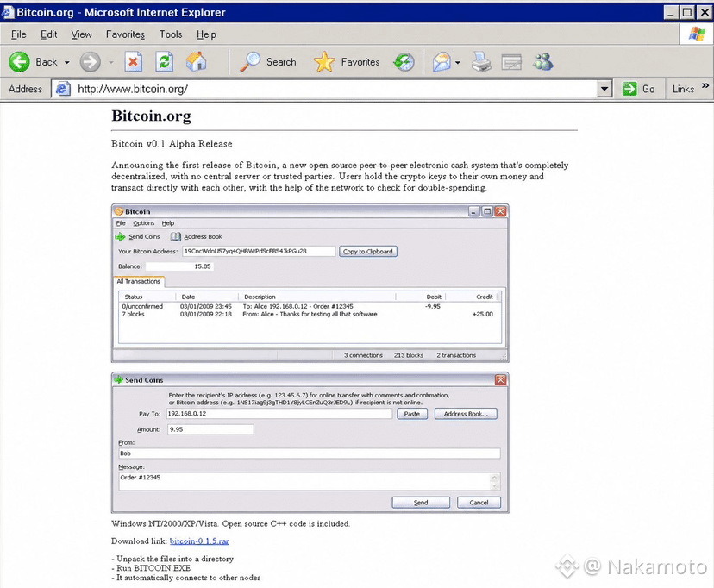Screen dimensions: 714x588
Task: Open Address Book from the Bitcoin toolbar
Action: point(197,236)
